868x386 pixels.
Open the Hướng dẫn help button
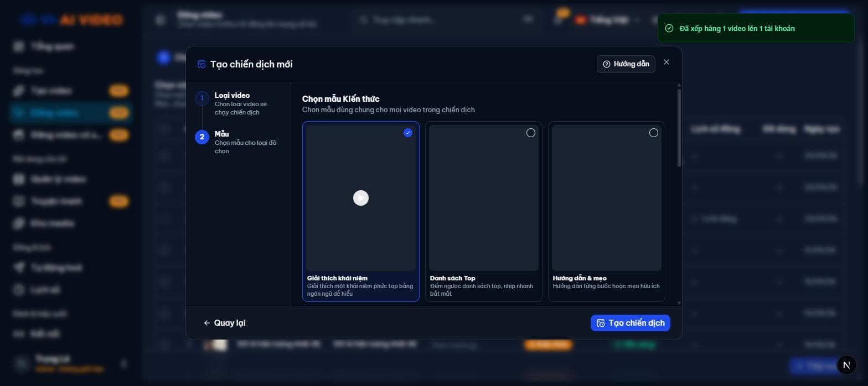pos(626,64)
